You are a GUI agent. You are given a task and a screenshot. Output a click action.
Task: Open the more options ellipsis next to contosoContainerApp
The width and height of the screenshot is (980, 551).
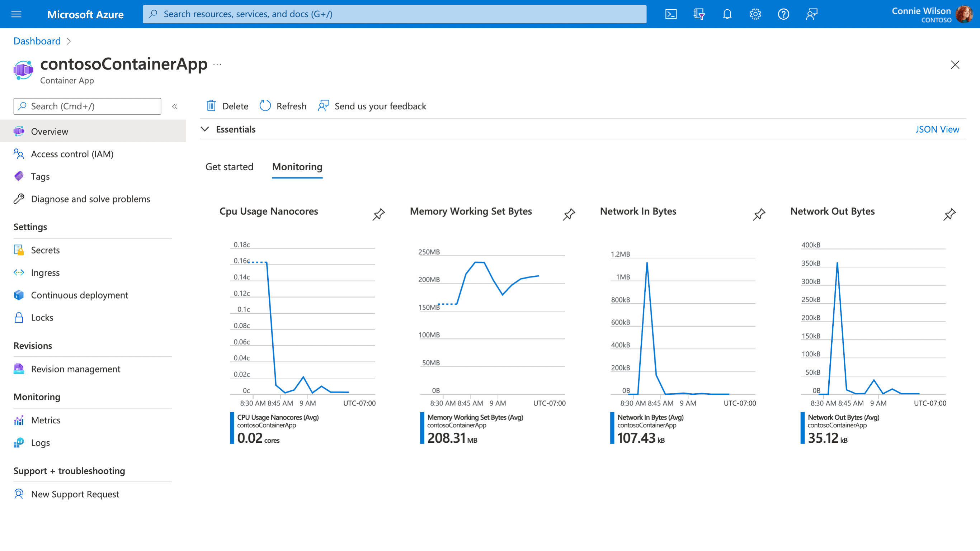(x=217, y=65)
